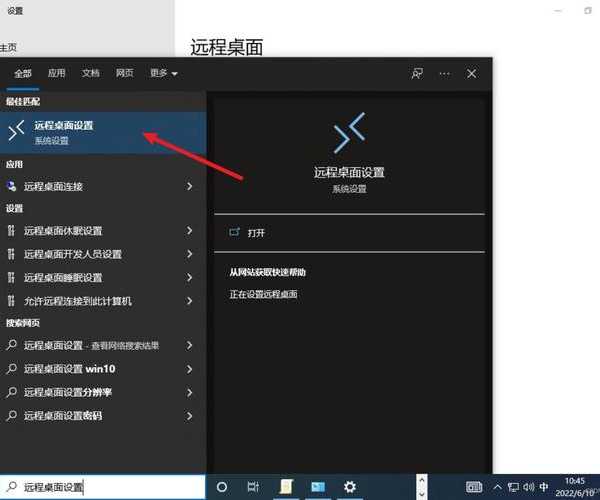600x500 pixels.
Task: Open Task View from the taskbar
Action: point(253,487)
